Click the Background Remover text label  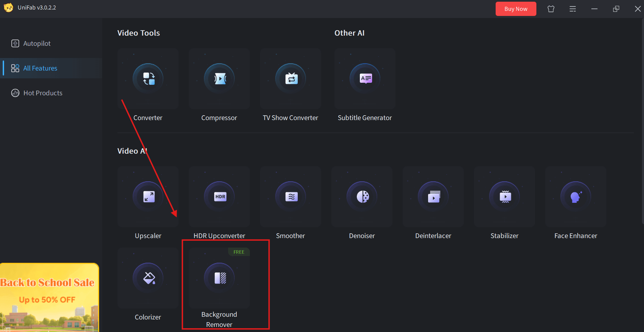pos(219,319)
